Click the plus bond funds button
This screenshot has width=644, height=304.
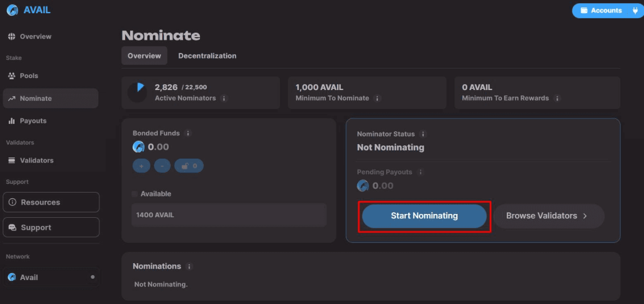pyautogui.click(x=142, y=166)
